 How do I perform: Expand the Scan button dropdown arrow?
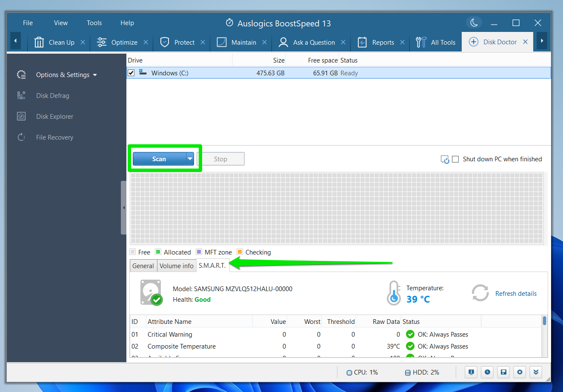tap(190, 159)
